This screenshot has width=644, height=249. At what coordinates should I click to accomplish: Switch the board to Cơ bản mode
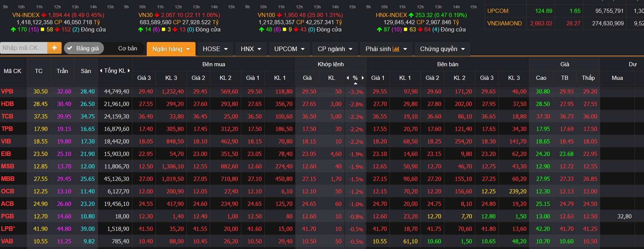point(127,48)
